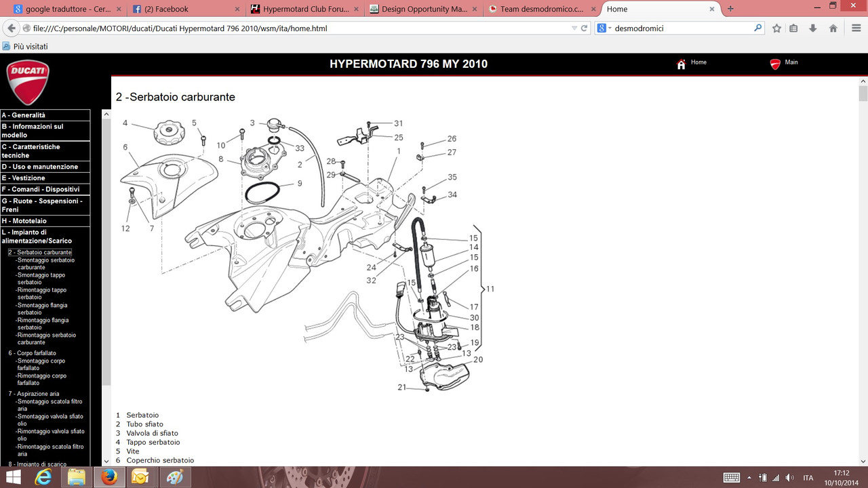Image resolution: width=868 pixels, height=488 pixels.
Task: Open File Explorer from taskbar
Action: pyautogui.click(x=76, y=478)
